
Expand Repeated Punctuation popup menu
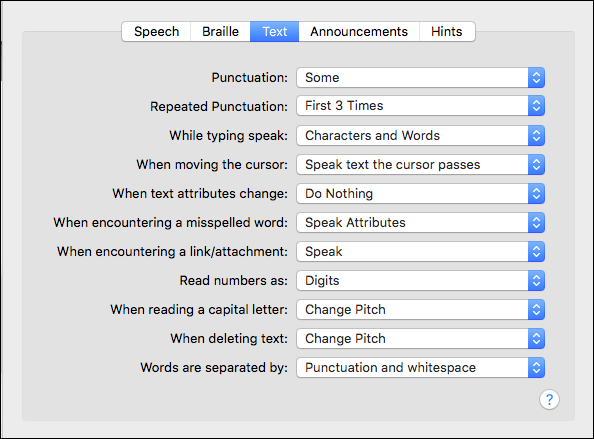[420, 106]
